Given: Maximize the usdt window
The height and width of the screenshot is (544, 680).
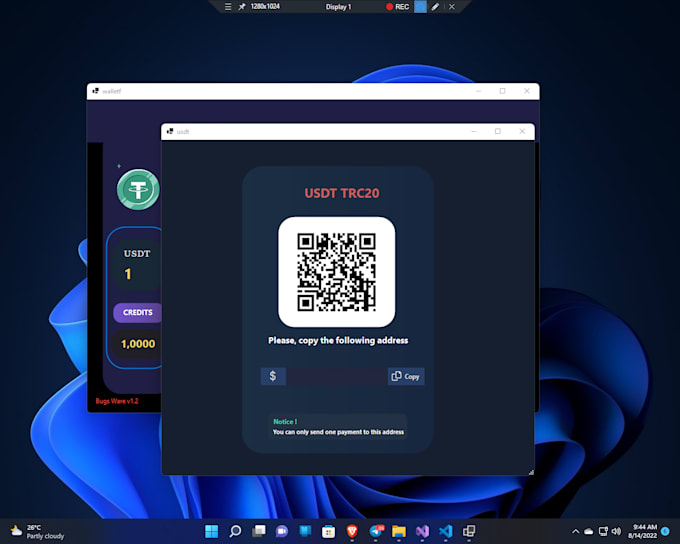Looking at the screenshot, I should [498, 131].
